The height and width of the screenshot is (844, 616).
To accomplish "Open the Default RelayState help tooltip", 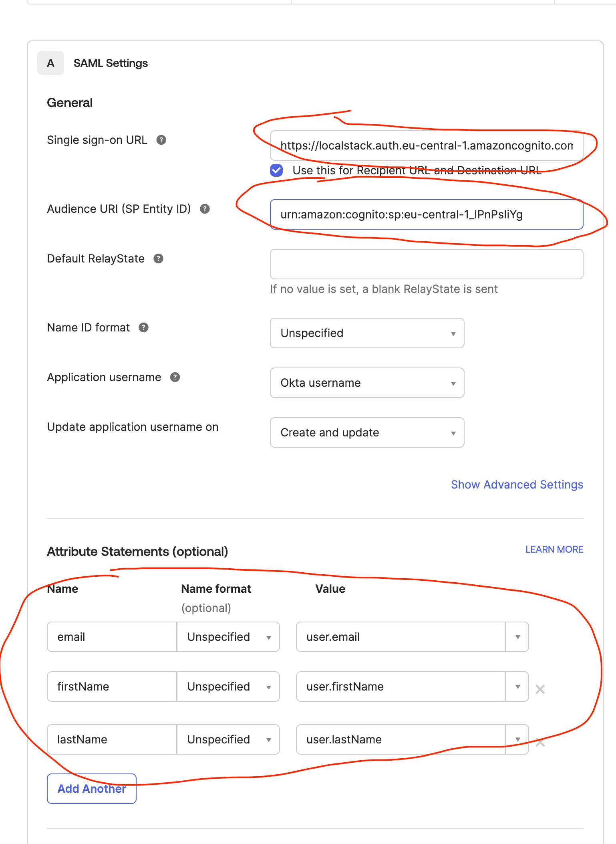I will coord(159,258).
